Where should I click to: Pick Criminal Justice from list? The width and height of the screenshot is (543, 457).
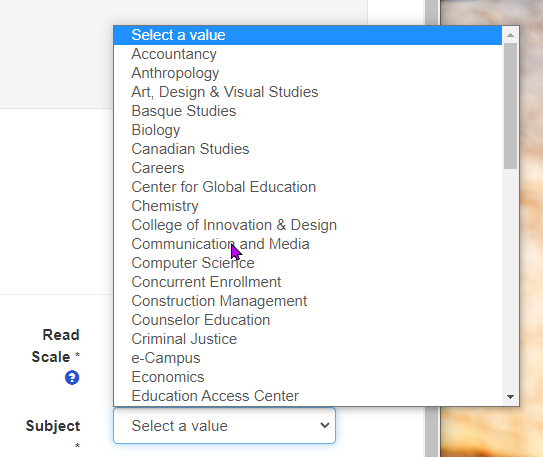pos(308,339)
